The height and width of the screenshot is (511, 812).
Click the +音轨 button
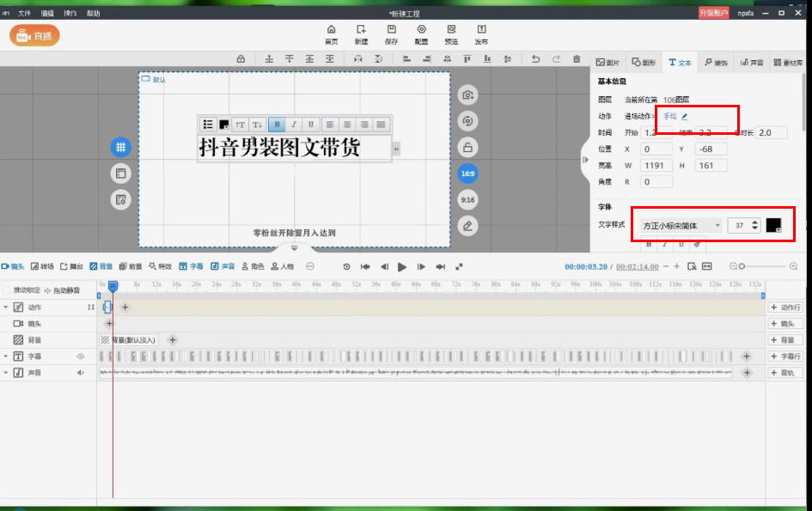coord(785,373)
